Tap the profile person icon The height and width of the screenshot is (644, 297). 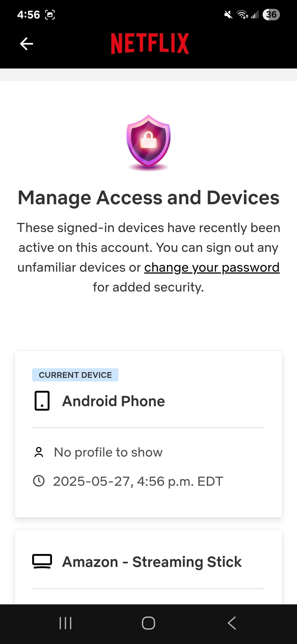point(39,452)
